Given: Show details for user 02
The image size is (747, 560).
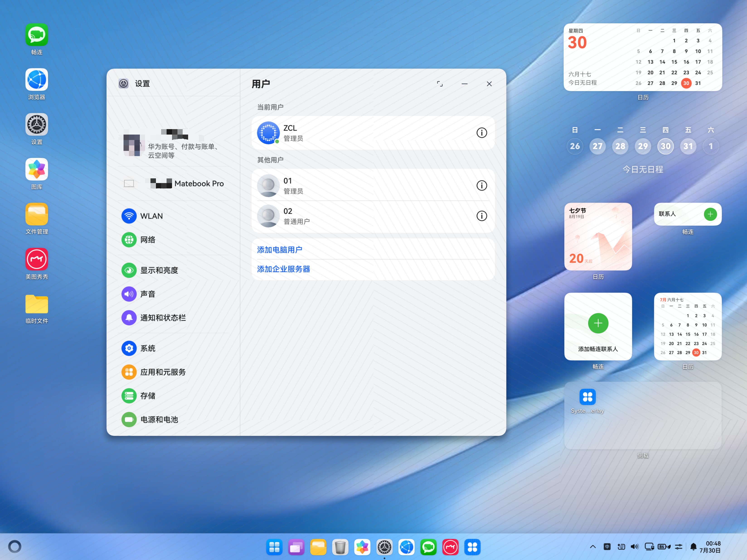Looking at the screenshot, I should (x=482, y=216).
